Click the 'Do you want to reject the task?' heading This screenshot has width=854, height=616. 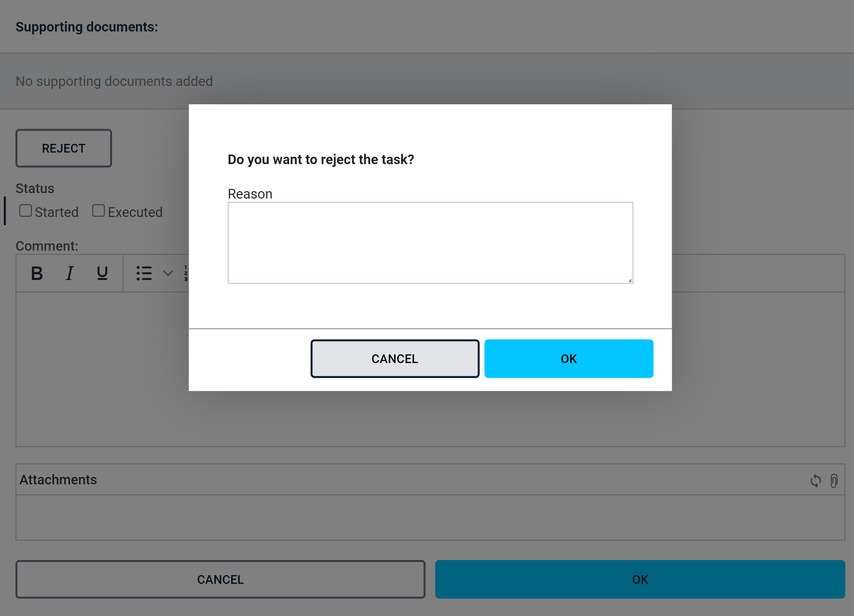pyautogui.click(x=321, y=160)
